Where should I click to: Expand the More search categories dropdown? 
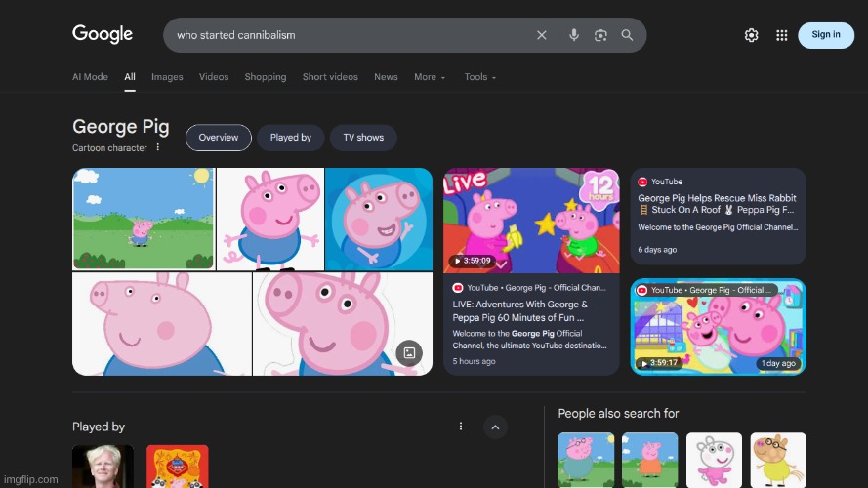pos(430,77)
